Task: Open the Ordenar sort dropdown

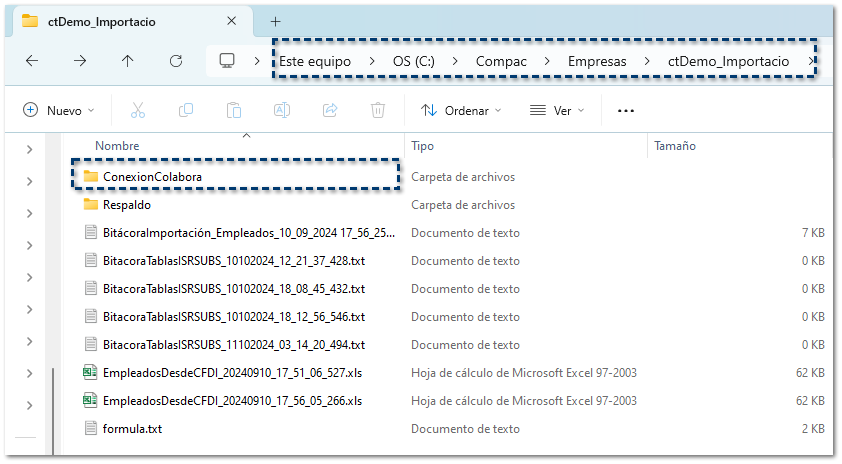Action: pos(461,111)
